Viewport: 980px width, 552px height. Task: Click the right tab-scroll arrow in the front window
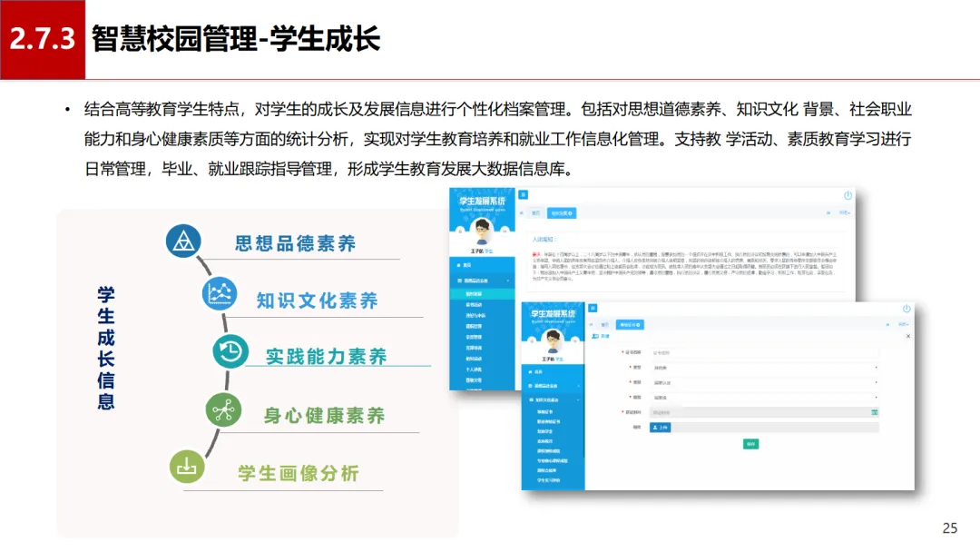click(x=887, y=324)
